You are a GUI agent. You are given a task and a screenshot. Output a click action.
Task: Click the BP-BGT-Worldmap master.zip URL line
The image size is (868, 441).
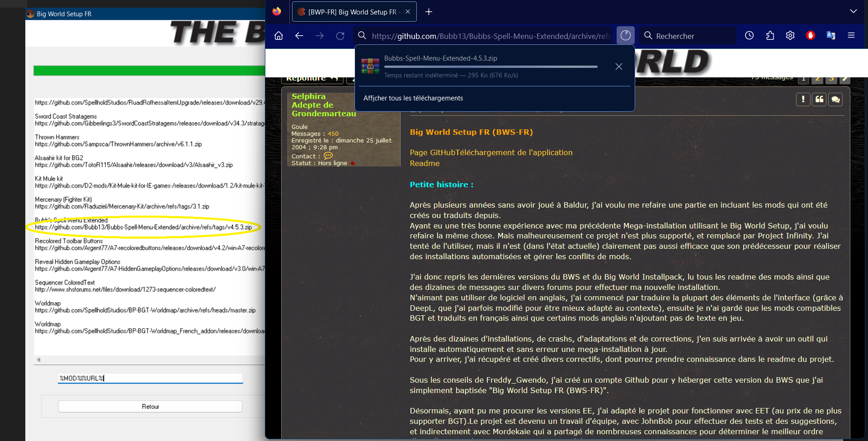[145, 310]
